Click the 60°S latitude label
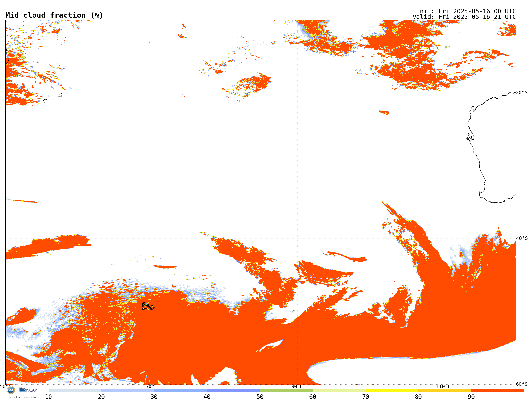 [522, 384]
